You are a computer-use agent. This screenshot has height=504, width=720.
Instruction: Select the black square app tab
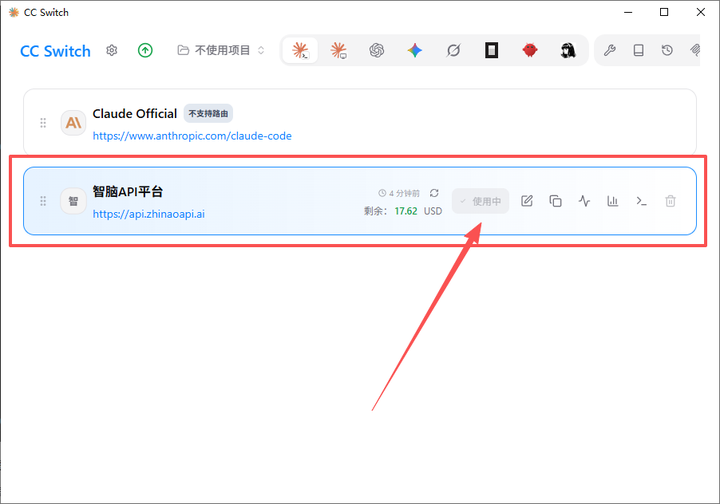click(x=491, y=50)
